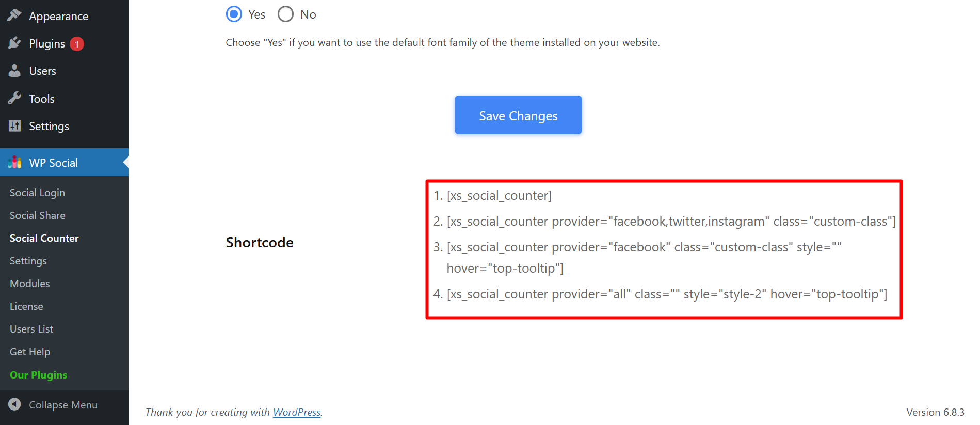Click the Plugins plug icon
The width and height of the screenshot is (980, 425).
[x=14, y=43]
